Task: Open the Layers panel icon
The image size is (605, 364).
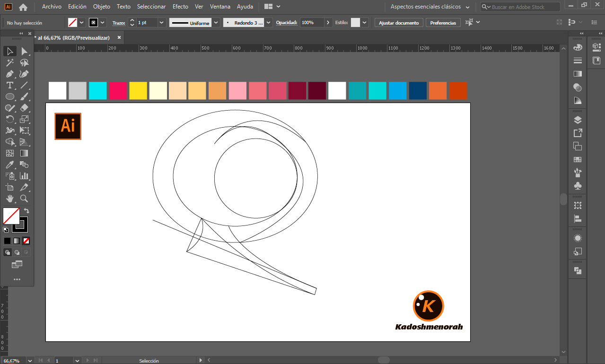Action: [578, 120]
